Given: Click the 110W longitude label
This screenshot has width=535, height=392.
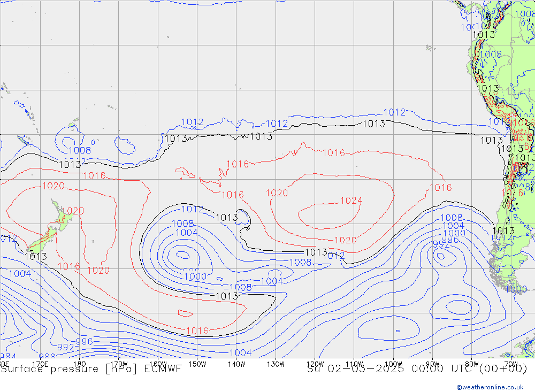Looking at the screenshot, I should click(354, 364).
